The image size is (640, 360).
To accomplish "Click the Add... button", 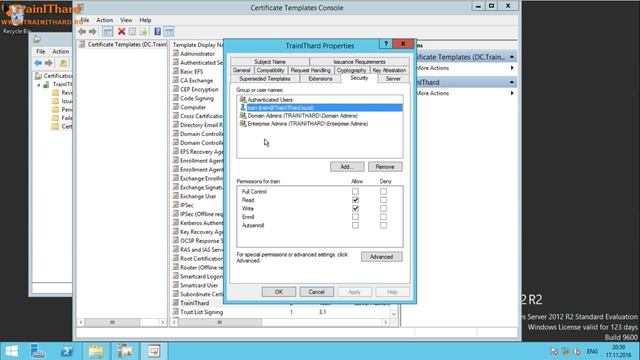I will (347, 167).
